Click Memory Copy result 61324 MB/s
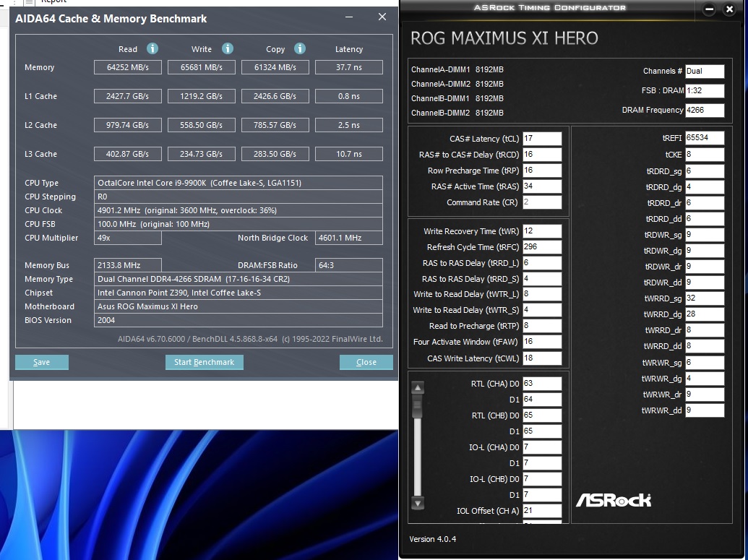Viewport: 748px width, 560px height. coord(275,67)
